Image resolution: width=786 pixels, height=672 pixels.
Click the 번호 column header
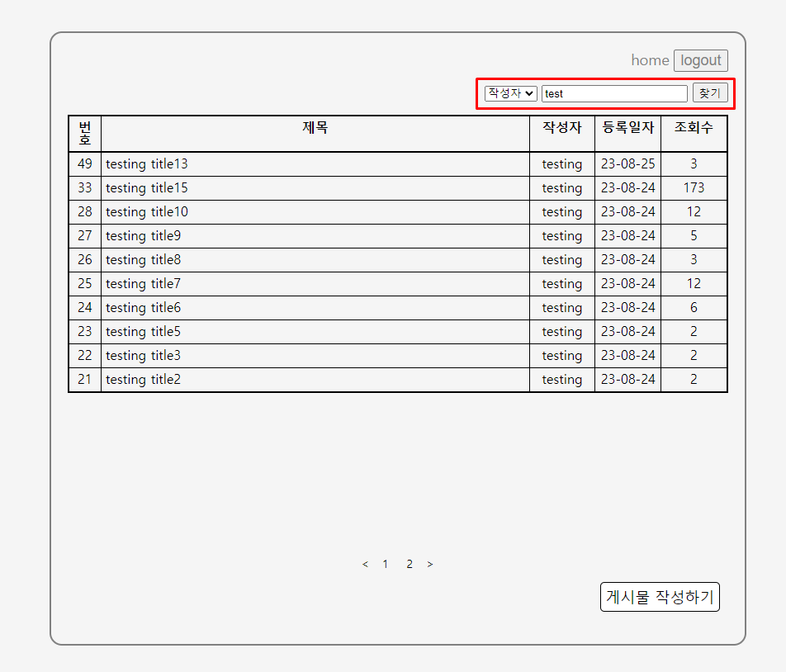pyautogui.click(x=85, y=133)
